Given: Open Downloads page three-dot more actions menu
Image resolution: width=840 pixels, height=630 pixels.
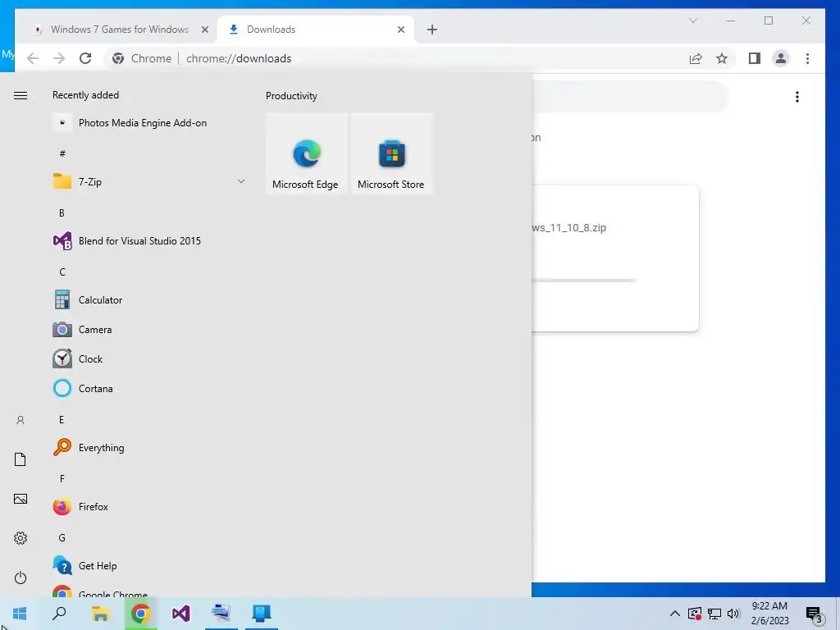Looking at the screenshot, I should 797,97.
